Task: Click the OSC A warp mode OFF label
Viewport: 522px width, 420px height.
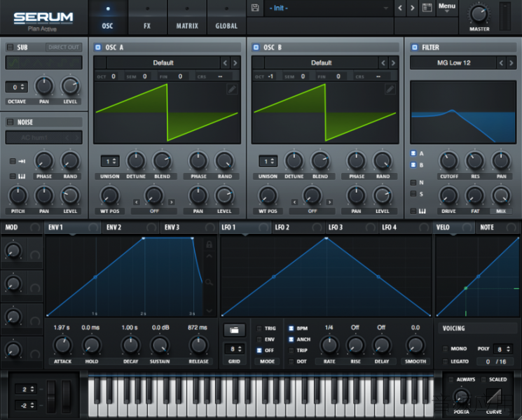Action: click(x=154, y=211)
